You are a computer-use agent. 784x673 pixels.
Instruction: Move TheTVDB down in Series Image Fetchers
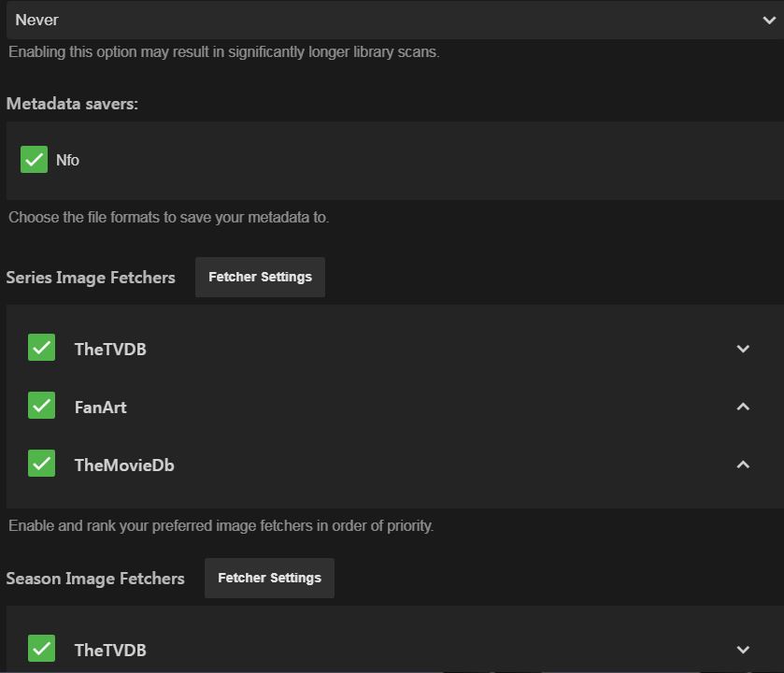point(743,349)
